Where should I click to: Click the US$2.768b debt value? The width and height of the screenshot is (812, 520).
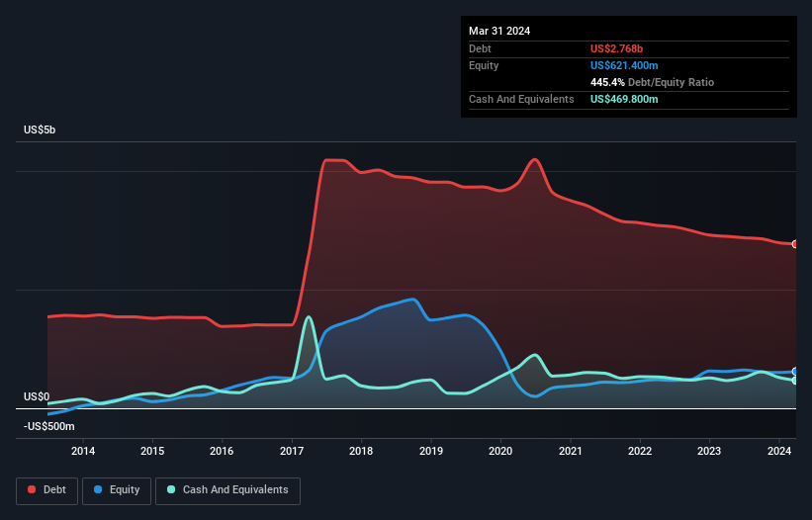pyautogui.click(x=616, y=48)
